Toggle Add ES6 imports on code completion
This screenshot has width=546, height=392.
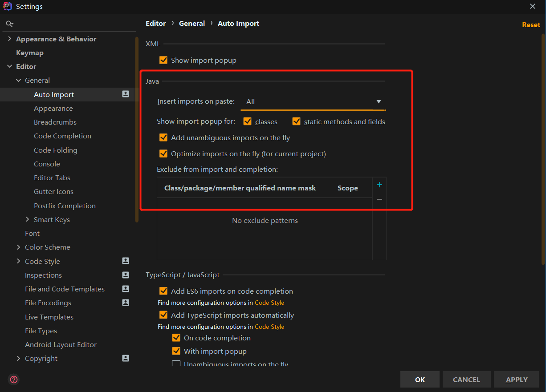point(163,291)
